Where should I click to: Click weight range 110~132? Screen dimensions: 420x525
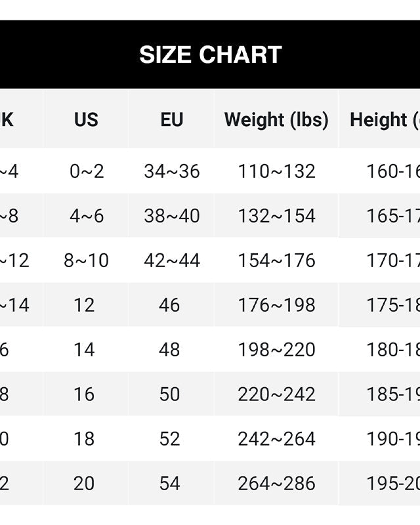[x=276, y=171]
